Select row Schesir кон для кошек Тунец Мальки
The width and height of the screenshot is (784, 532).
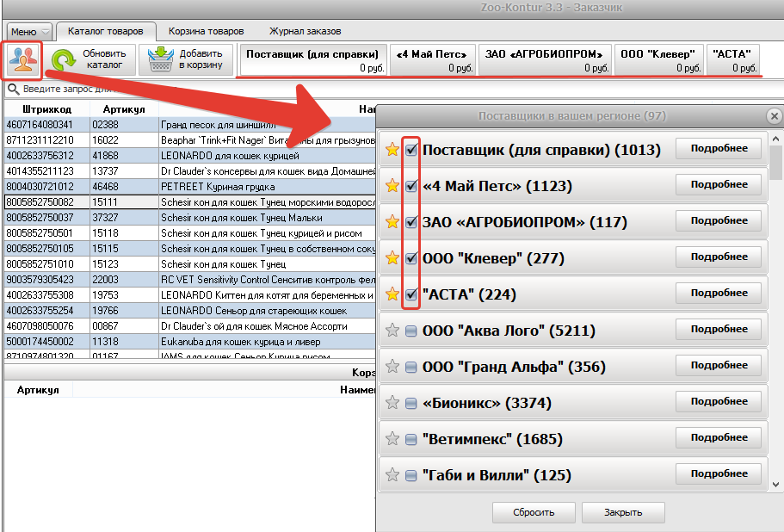[x=190, y=218]
